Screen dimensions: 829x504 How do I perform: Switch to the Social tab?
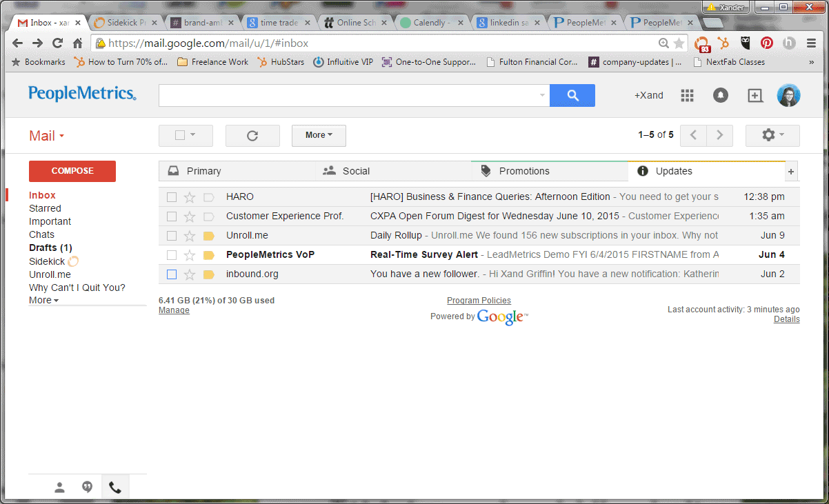click(x=356, y=171)
